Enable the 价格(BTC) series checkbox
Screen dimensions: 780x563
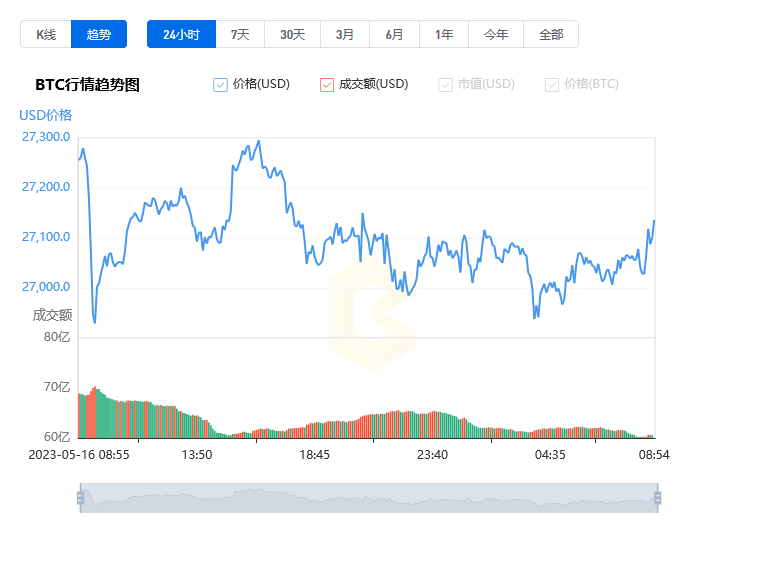click(552, 85)
